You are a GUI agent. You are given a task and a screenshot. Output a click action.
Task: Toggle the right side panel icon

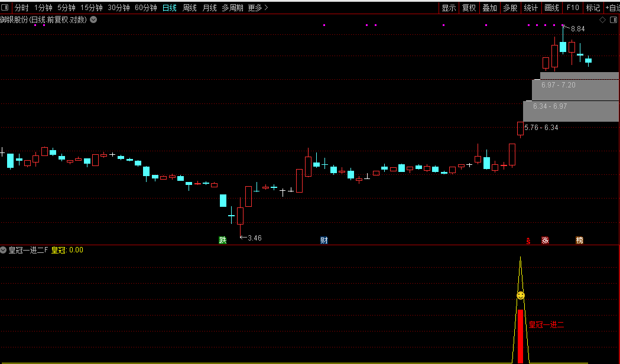tap(613, 19)
